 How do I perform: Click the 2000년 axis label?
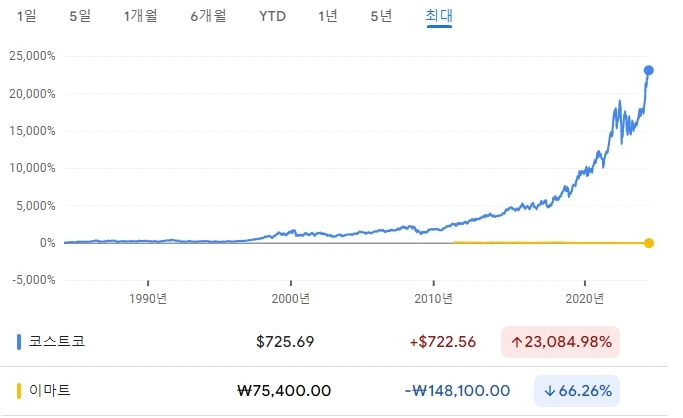(x=291, y=299)
